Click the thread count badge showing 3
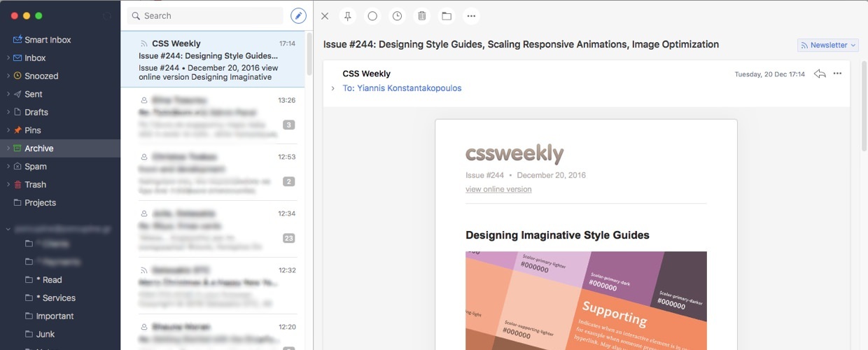 click(x=288, y=125)
